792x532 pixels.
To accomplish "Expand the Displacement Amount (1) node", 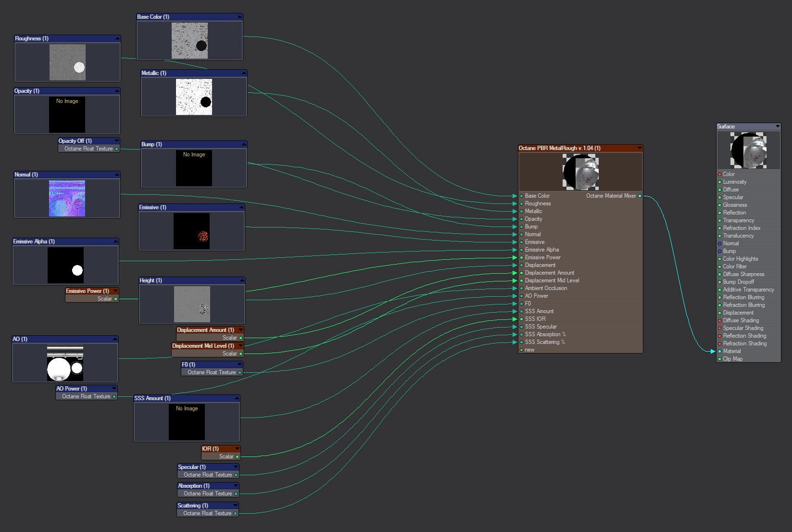I will point(240,330).
